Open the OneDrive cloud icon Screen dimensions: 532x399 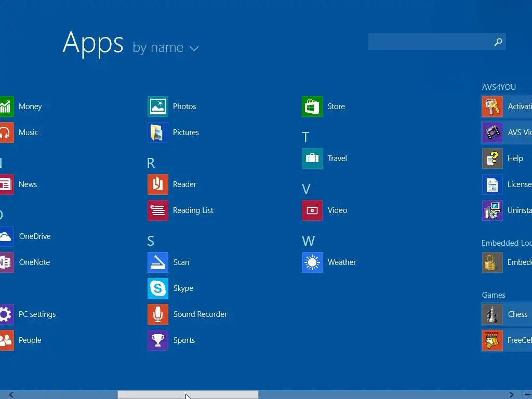coord(7,236)
